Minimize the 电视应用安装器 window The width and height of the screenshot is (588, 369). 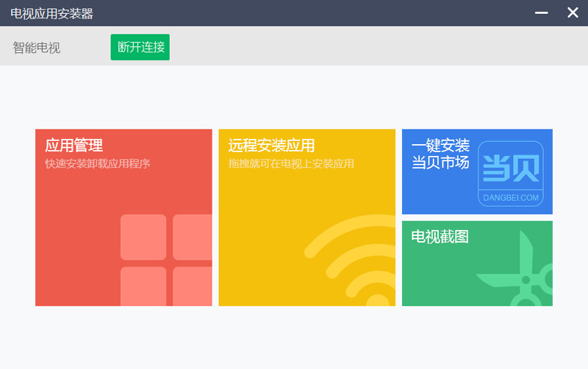[x=541, y=12]
